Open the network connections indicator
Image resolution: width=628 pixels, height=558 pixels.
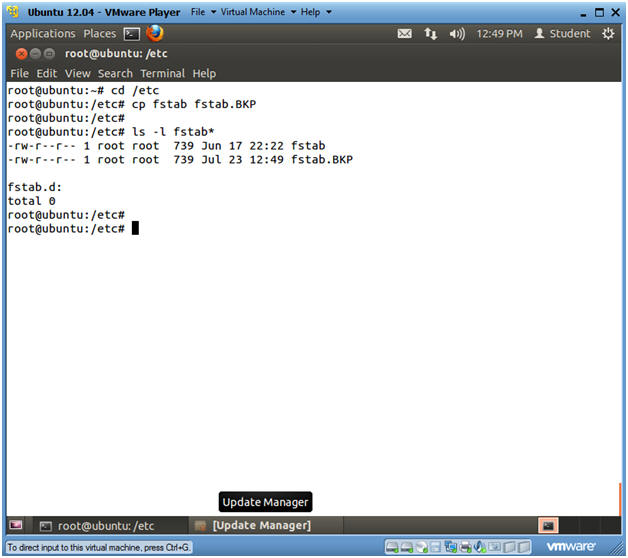click(x=431, y=34)
